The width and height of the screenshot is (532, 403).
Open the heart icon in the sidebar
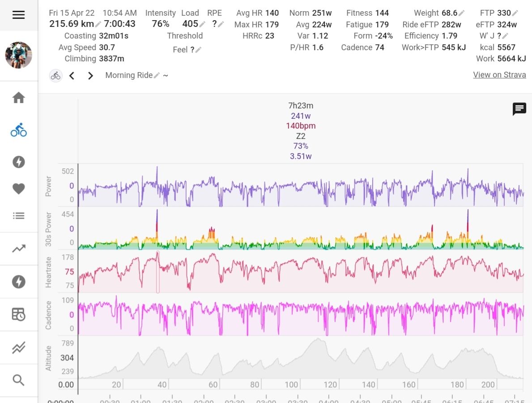point(18,189)
